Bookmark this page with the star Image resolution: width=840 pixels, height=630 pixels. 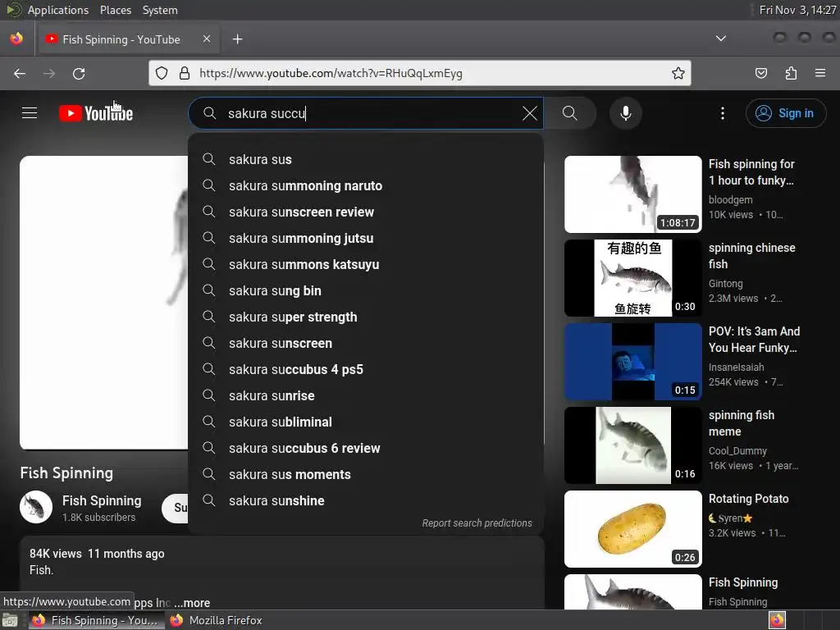(x=678, y=73)
